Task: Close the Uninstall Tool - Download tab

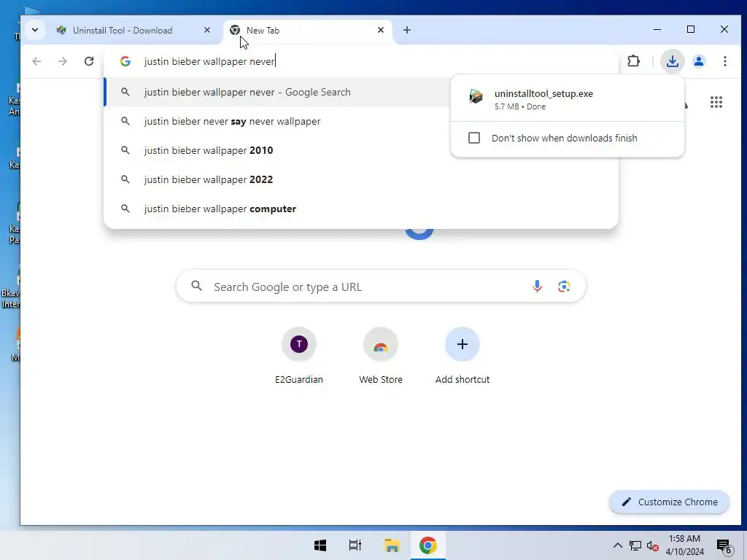Action: (206, 30)
